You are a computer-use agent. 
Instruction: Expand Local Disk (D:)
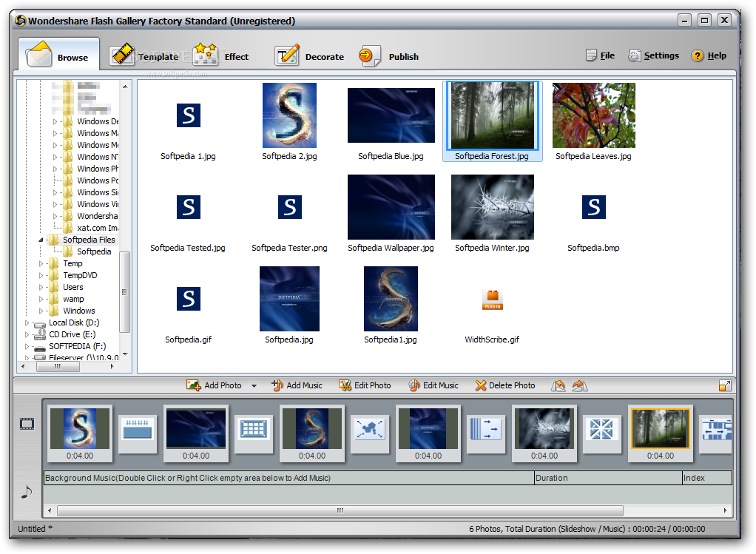27,322
